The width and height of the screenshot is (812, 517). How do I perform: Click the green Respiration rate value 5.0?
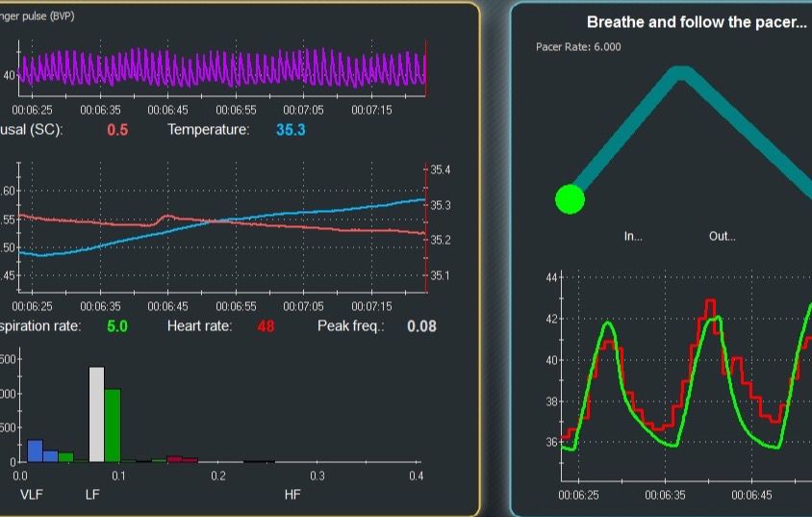tap(117, 326)
